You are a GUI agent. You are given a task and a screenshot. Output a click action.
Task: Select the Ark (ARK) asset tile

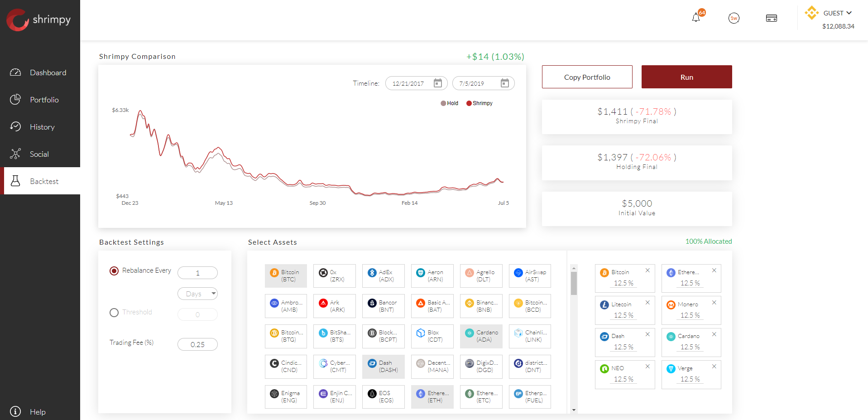pyautogui.click(x=335, y=306)
